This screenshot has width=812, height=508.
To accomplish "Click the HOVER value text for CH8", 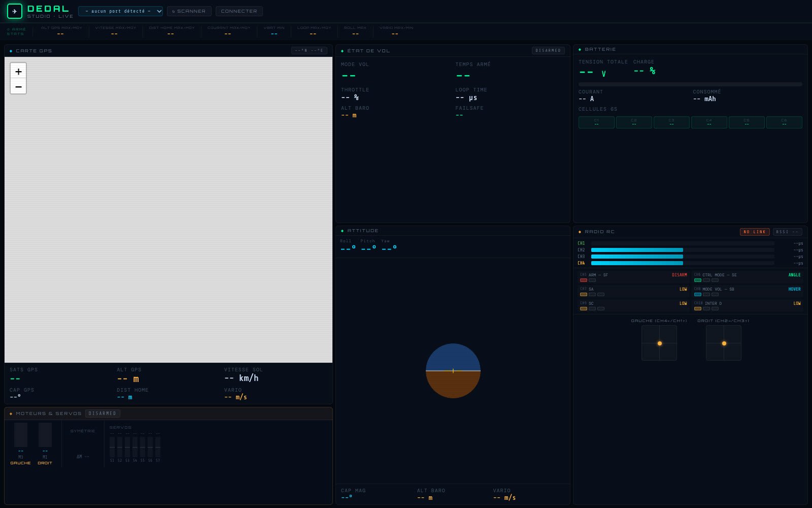I will (794, 289).
